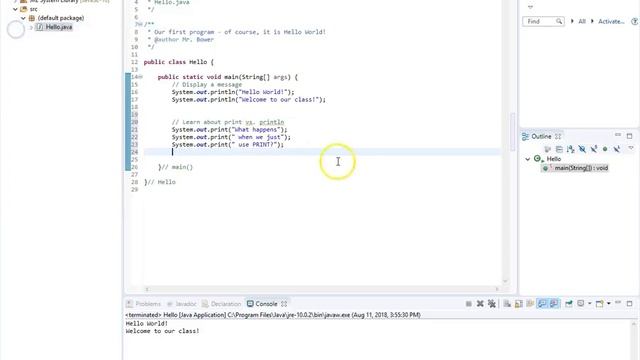Close the Console tab via its X
Viewport: 640px width, 360px height.
[284, 304]
